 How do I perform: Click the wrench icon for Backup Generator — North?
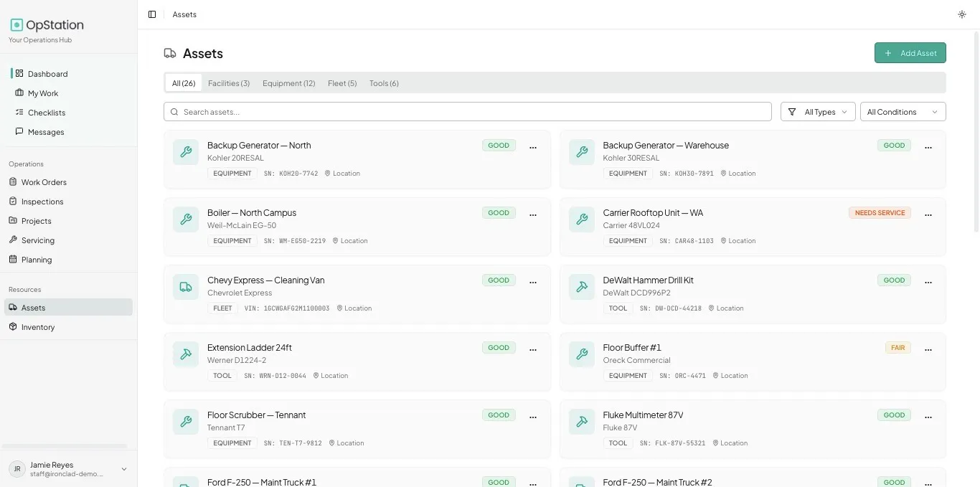pos(186,152)
